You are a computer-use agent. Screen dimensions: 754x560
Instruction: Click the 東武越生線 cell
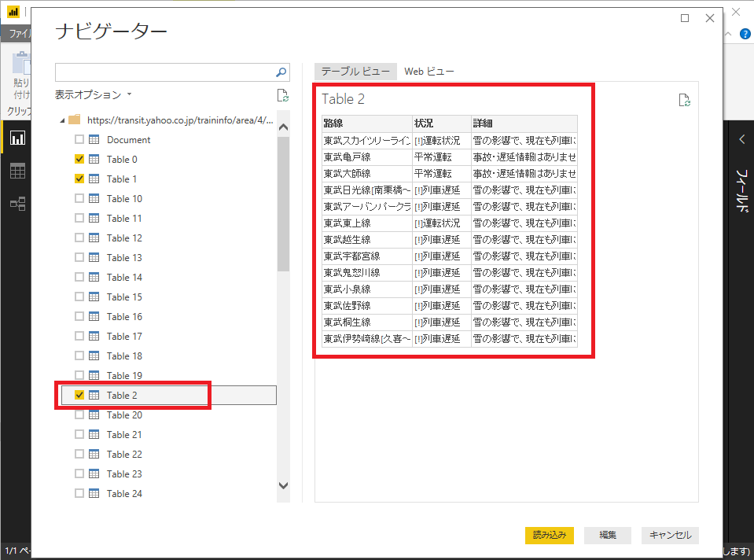coord(367,240)
